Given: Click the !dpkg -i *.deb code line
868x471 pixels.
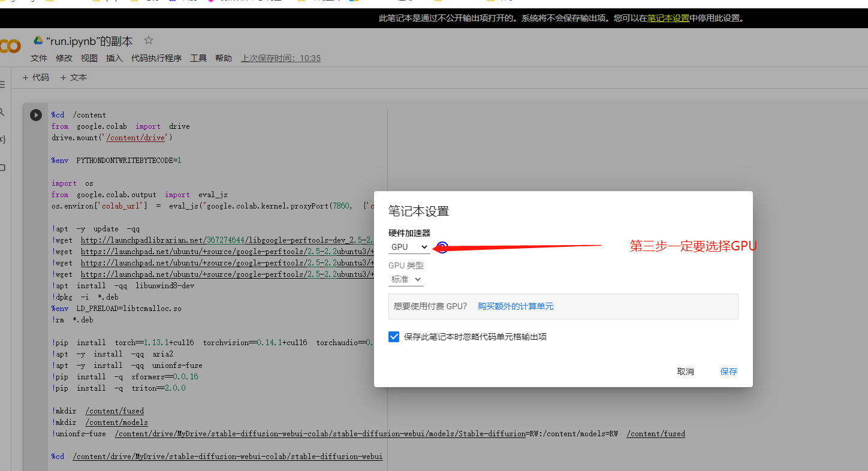Looking at the screenshot, I should (x=85, y=297).
